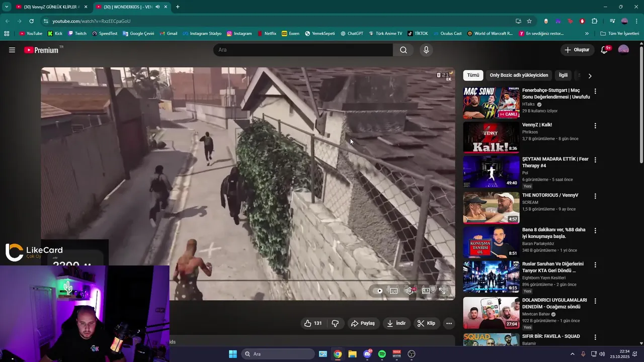
Task: Open Chrome three-dot menu
Action: [x=636, y=21]
